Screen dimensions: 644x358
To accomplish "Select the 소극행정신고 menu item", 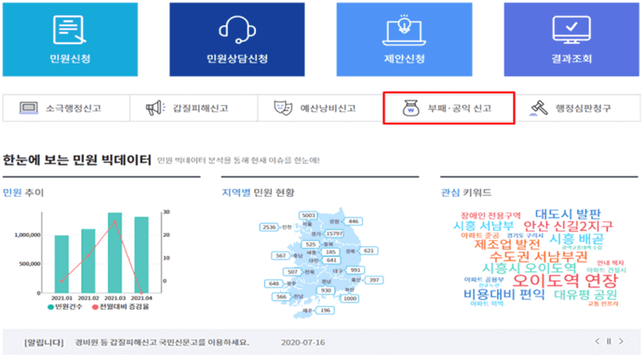I will 66,108.
